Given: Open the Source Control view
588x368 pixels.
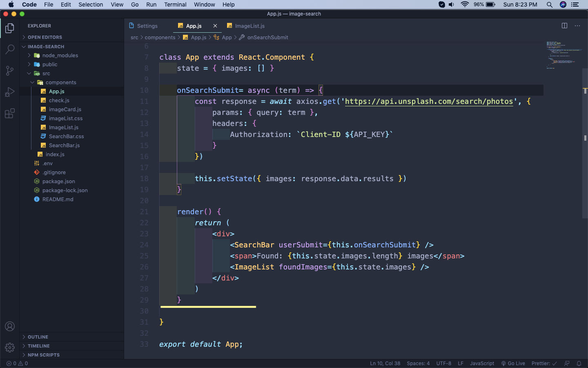Looking at the screenshot, I should click(x=10, y=71).
